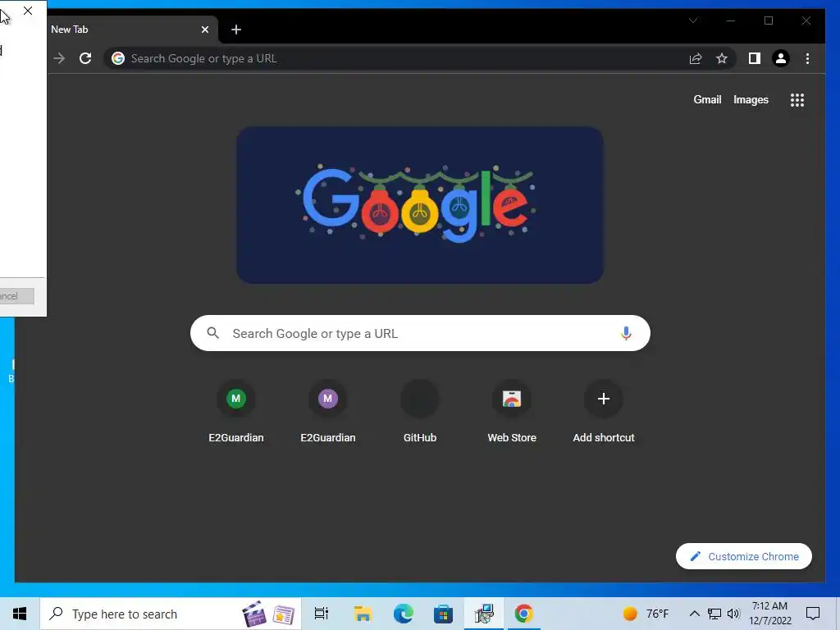
Task: Open Gmail link
Action: tap(707, 99)
